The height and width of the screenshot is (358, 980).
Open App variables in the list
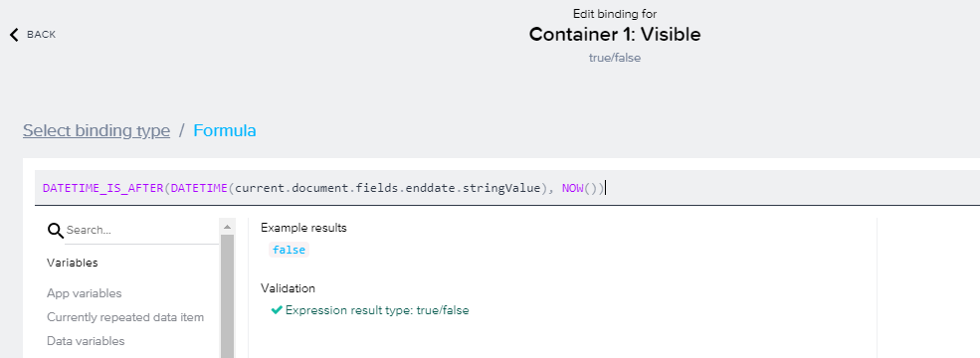[x=85, y=293]
